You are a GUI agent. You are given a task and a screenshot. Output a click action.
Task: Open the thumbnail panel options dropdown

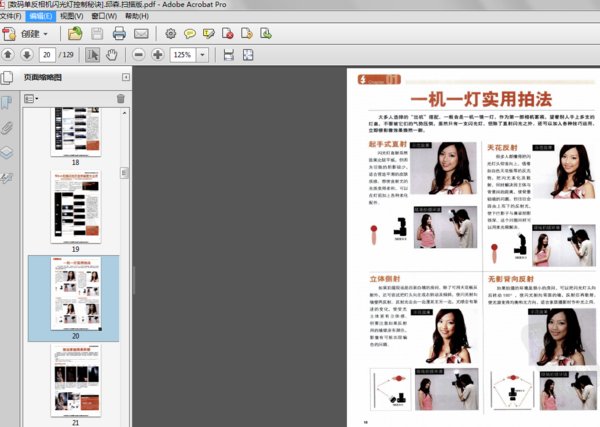30,99
